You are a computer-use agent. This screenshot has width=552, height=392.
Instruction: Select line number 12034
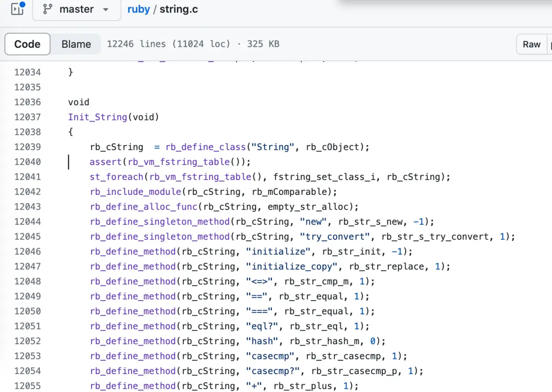coord(28,72)
